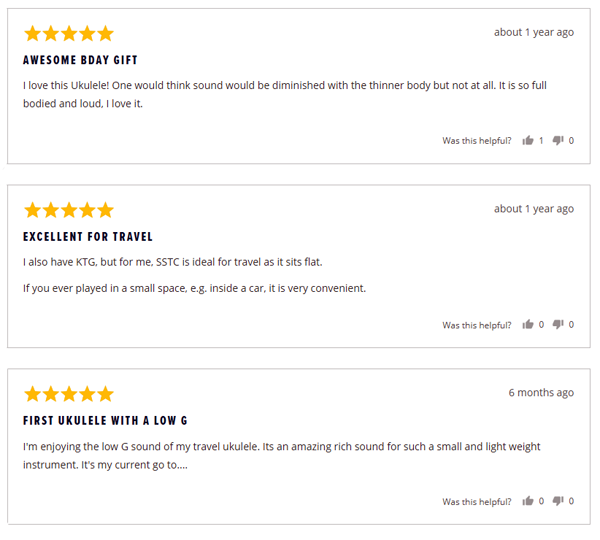600x540 pixels.
Task: Click the Excellent For Travel review title
Action: (x=88, y=237)
